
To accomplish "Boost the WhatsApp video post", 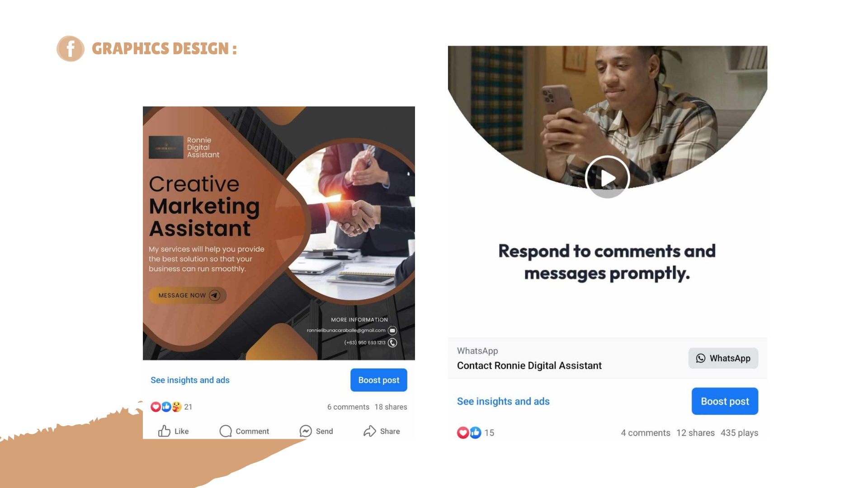I will [725, 401].
